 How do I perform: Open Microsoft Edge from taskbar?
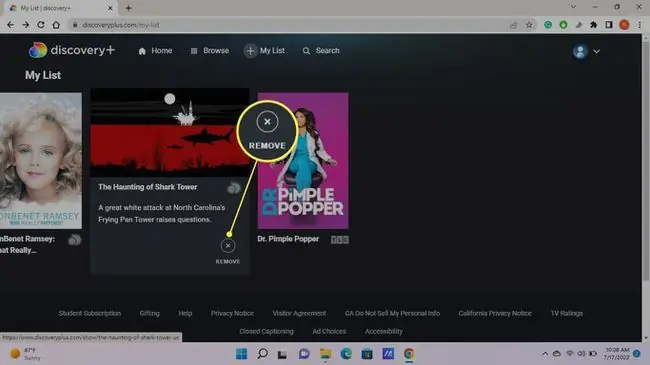click(346, 354)
